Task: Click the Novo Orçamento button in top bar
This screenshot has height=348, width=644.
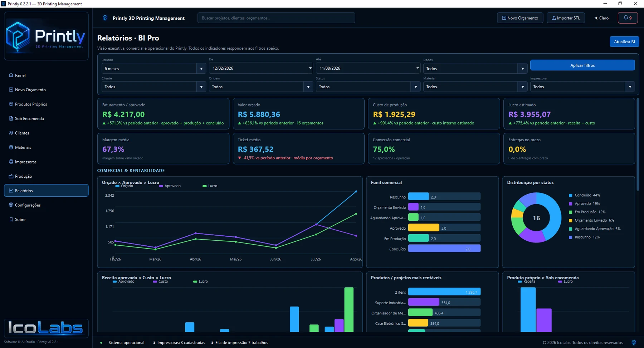Action: point(520,18)
